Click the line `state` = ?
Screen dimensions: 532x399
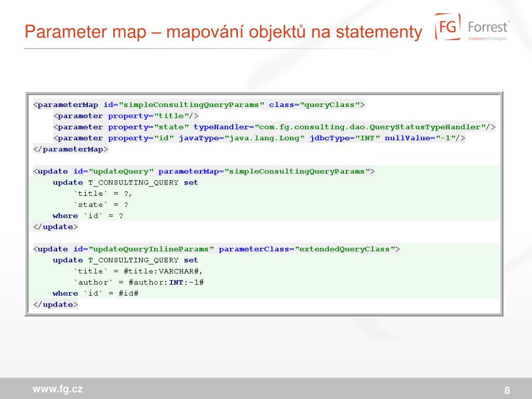pos(101,205)
